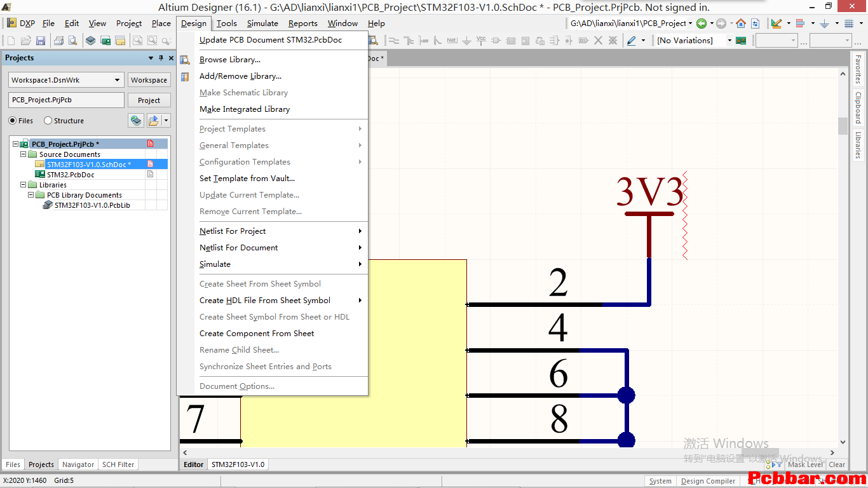
Task: Click the pin icon on the Projects panel
Action: [161, 58]
